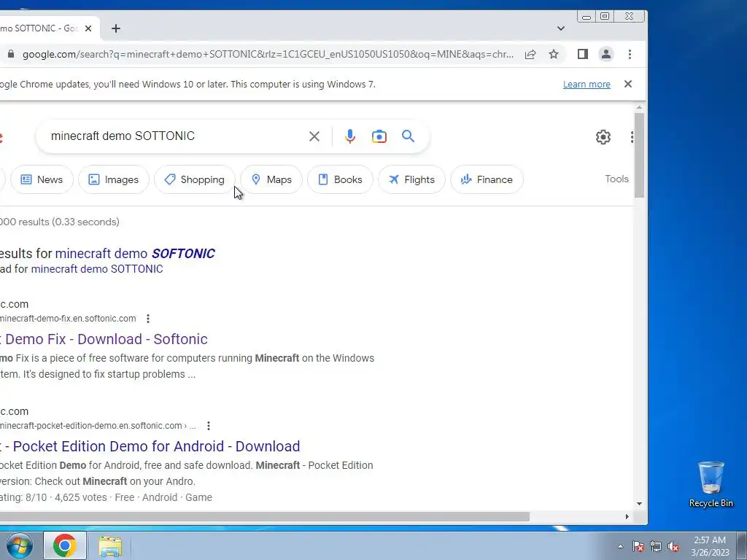Click the vertical scrollbar down arrow

pos(639,503)
